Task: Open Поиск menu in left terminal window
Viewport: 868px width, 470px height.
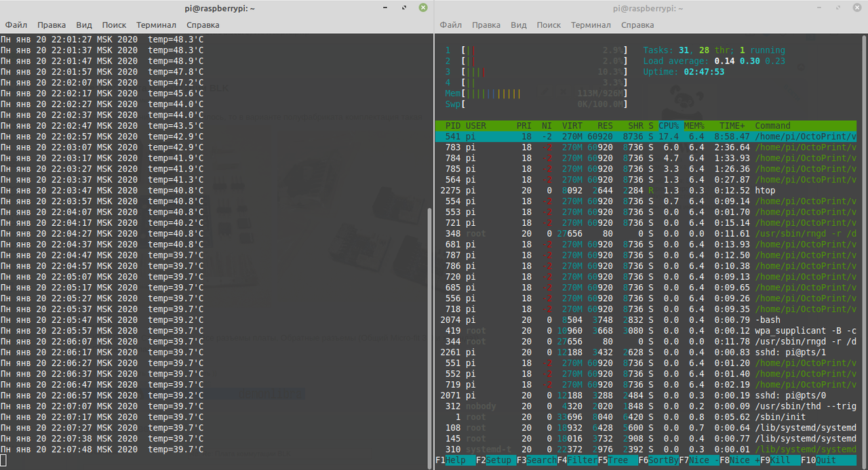Action: coord(114,24)
